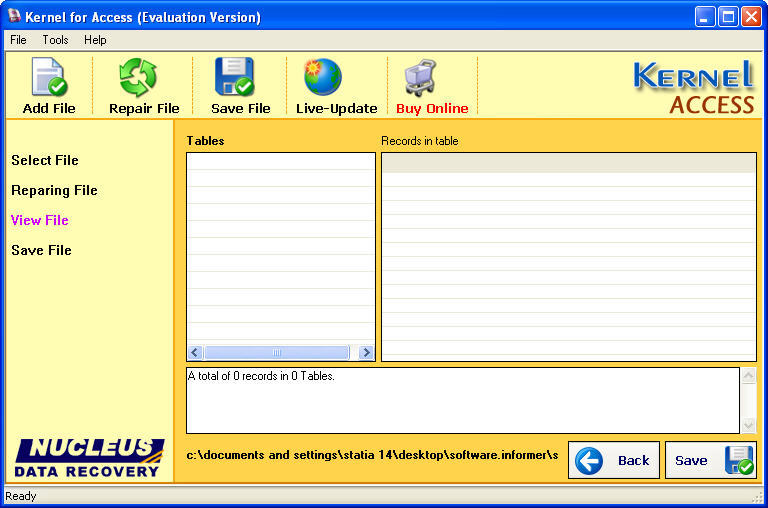768x508 pixels.
Task: Click the Save File floppy disk icon
Action: 234,76
